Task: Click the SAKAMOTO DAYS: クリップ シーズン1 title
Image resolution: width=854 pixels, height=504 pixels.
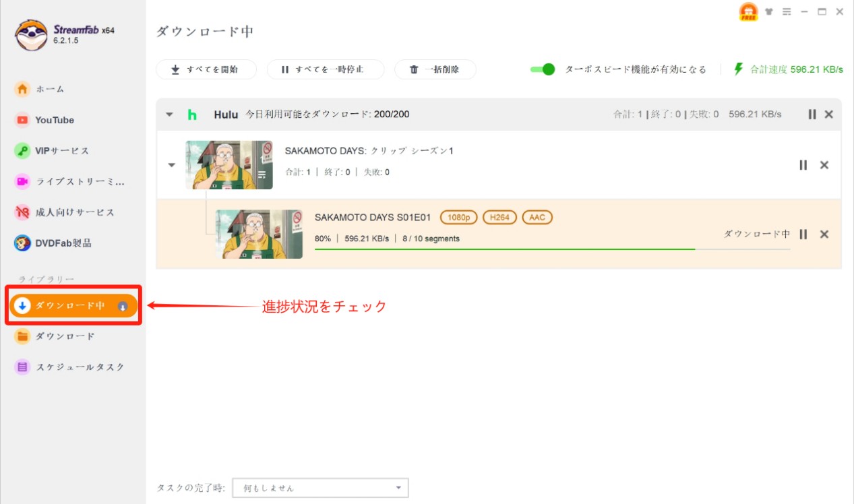Action: point(369,151)
